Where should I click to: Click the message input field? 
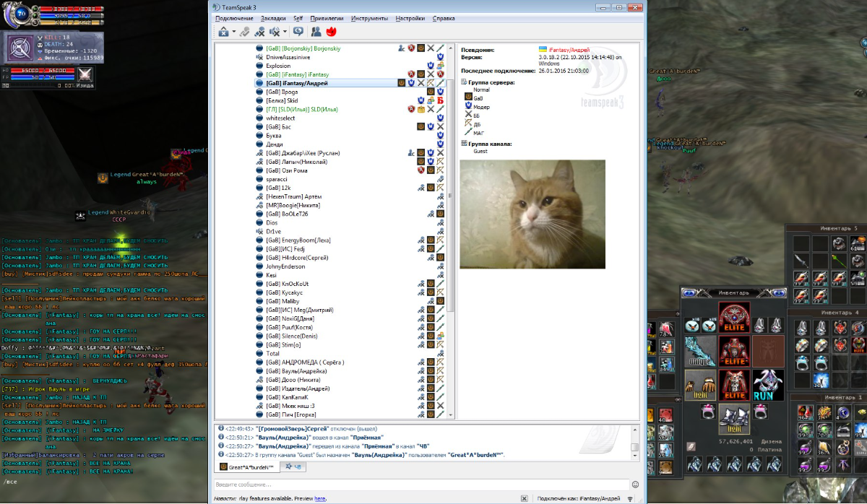click(420, 485)
